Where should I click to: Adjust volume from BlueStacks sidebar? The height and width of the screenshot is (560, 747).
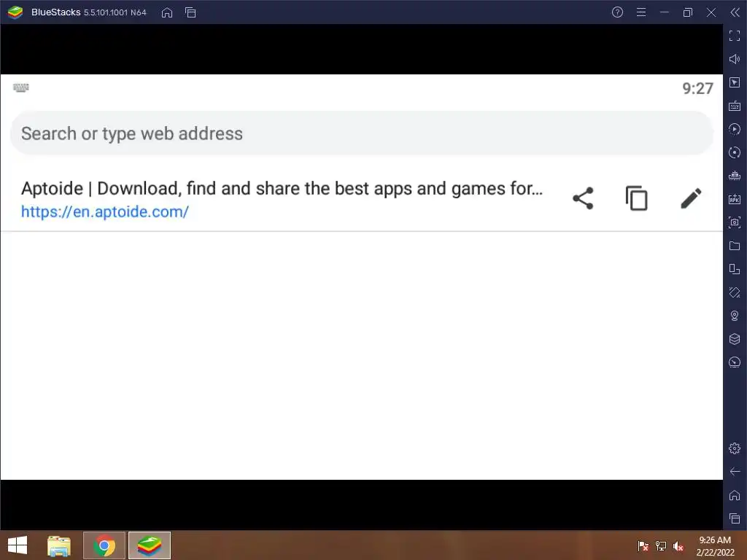click(735, 59)
